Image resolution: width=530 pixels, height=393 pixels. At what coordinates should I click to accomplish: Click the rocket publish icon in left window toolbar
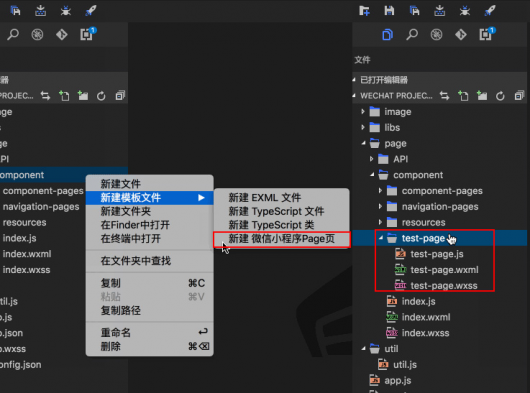click(x=91, y=11)
